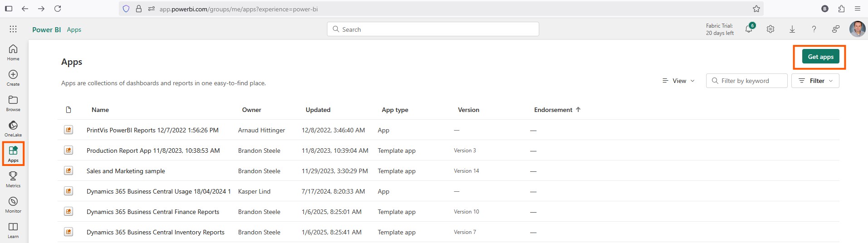Viewport: 868px width, 243px height.
Task: Bookmark this page with the star icon
Action: (756, 9)
